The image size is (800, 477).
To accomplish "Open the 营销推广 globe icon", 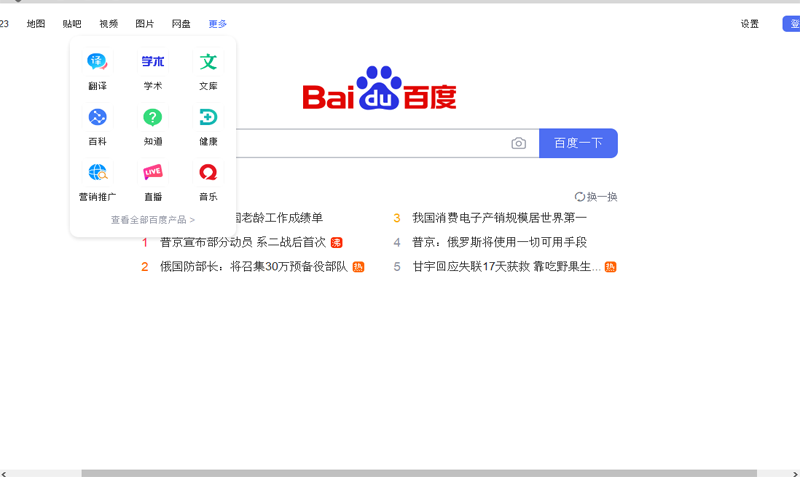I will (97, 172).
